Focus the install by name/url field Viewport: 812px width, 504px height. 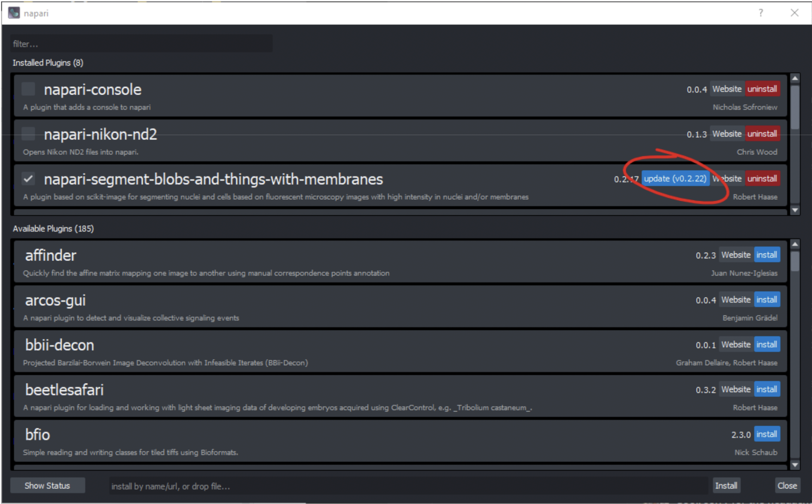pos(408,486)
